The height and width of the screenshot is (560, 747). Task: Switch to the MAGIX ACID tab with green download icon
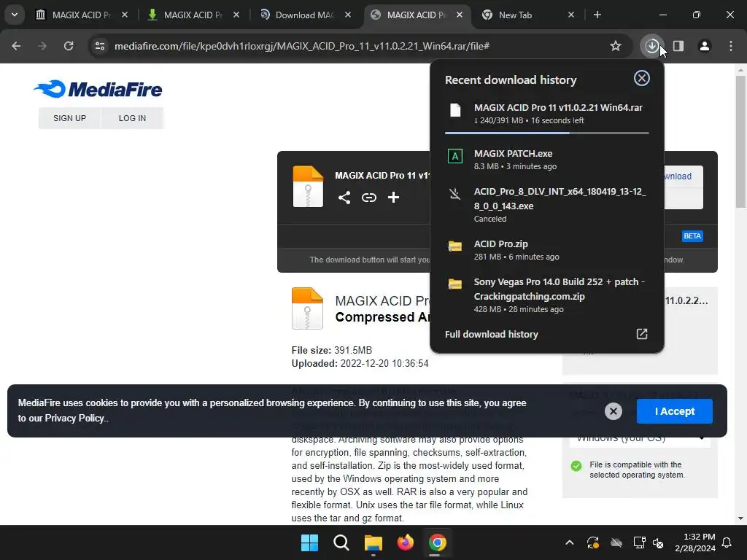pyautogui.click(x=193, y=15)
